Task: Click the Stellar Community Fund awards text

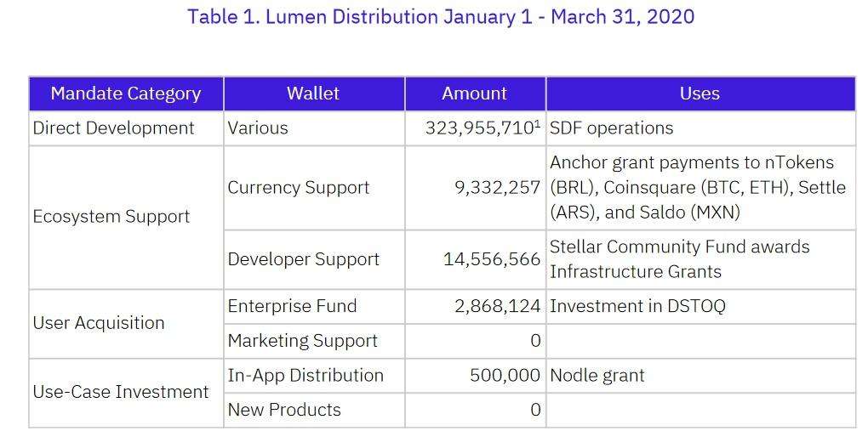Action: (x=679, y=247)
